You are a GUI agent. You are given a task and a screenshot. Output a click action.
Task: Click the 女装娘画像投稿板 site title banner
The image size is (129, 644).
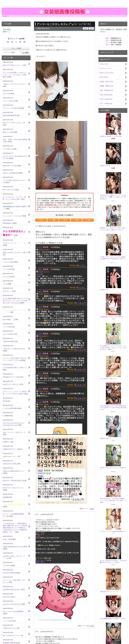(x=64, y=11)
